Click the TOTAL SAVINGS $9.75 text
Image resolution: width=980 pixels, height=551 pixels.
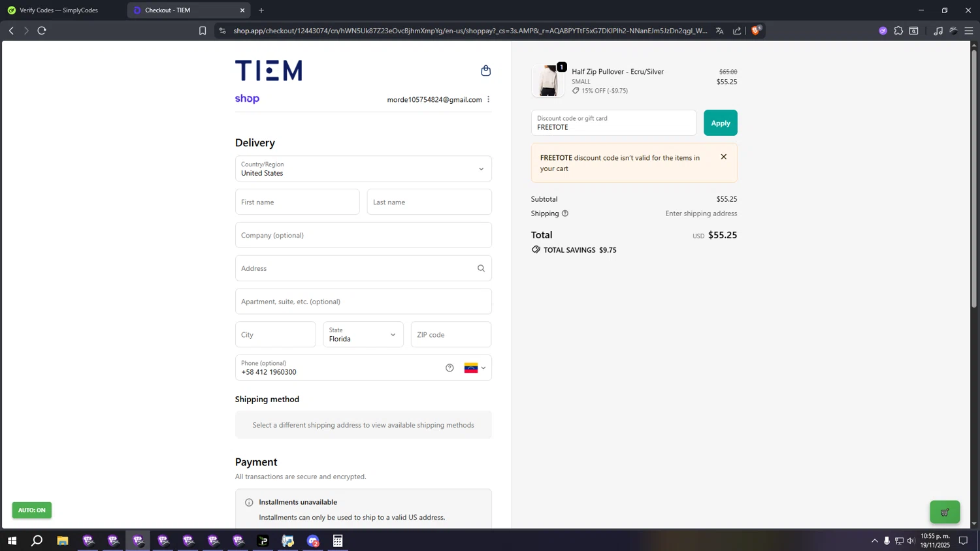pyautogui.click(x=580, y=250)
